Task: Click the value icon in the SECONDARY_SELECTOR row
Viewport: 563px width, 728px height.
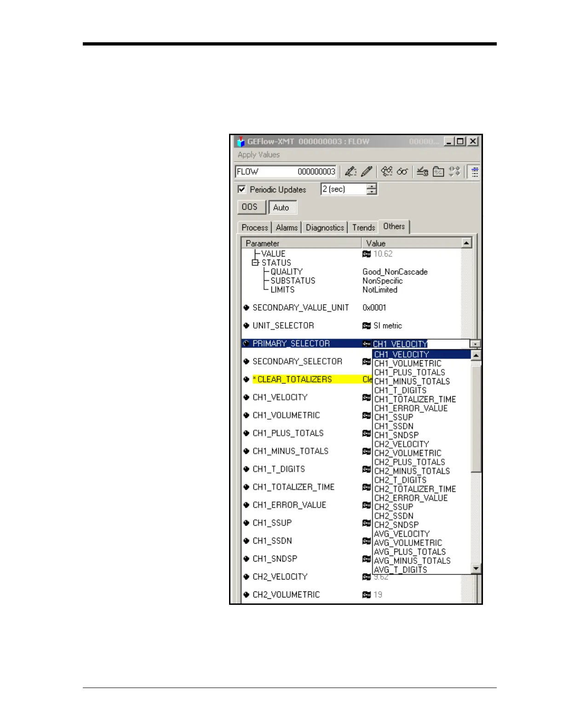Action: point(367,362)
